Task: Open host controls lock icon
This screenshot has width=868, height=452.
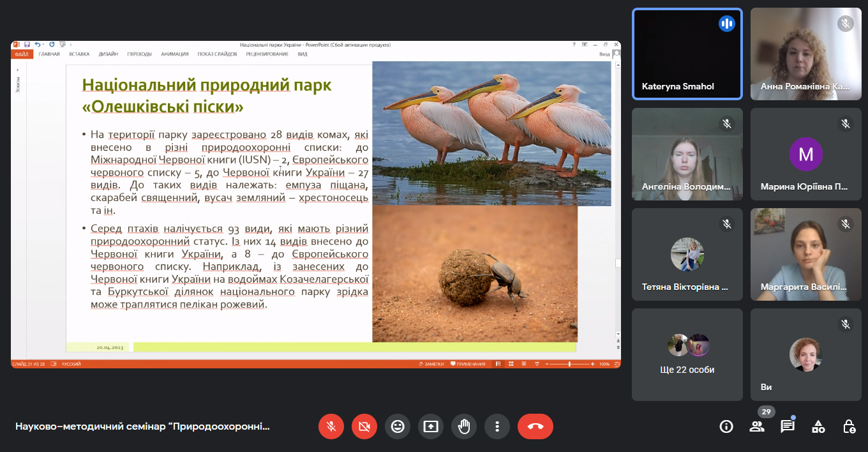Action: coord(849,426)
